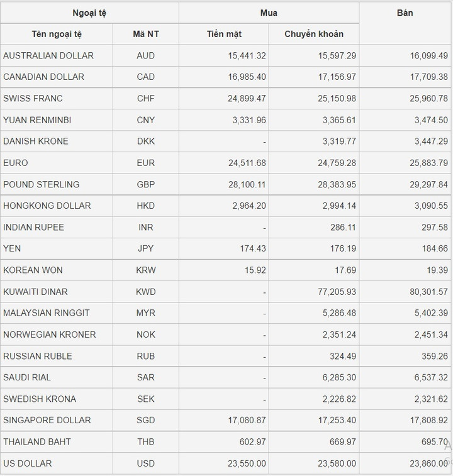Click the POUND STERLING selling rate 29,297.84
The image size is (453, 476).
point(427,184)
